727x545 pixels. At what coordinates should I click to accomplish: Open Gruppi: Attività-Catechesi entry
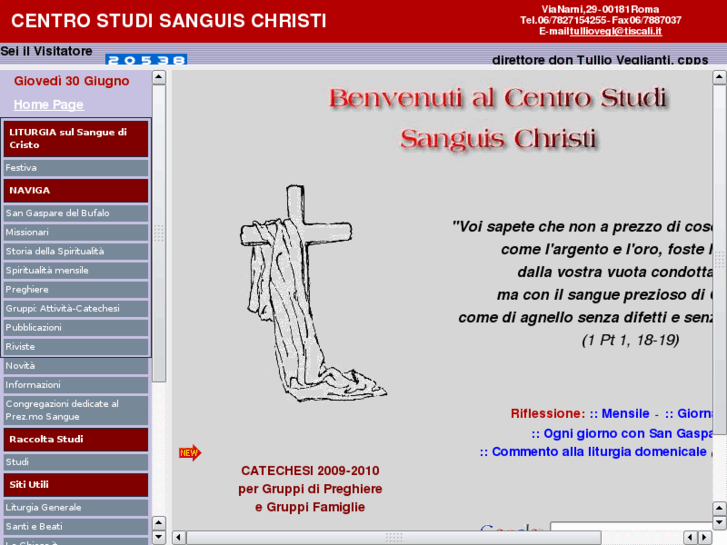coord(76,308)
